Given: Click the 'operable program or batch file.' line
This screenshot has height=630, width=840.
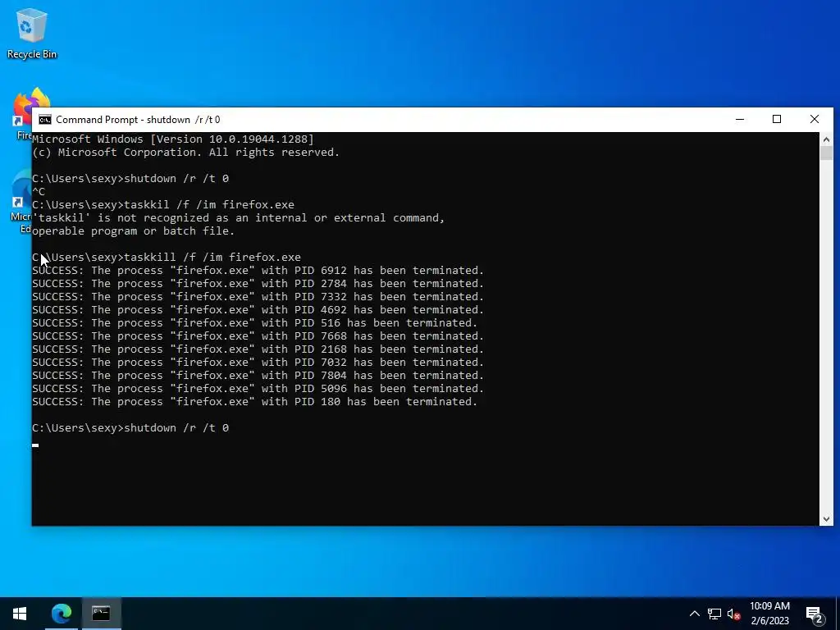Looking at the screenshot, I should (x=134, y=231).
